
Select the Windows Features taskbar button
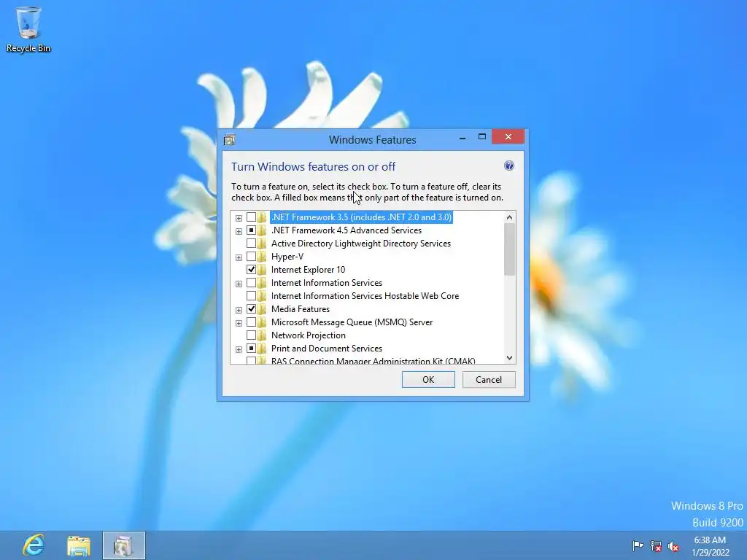pyautogui.click(x=124, y=545)
